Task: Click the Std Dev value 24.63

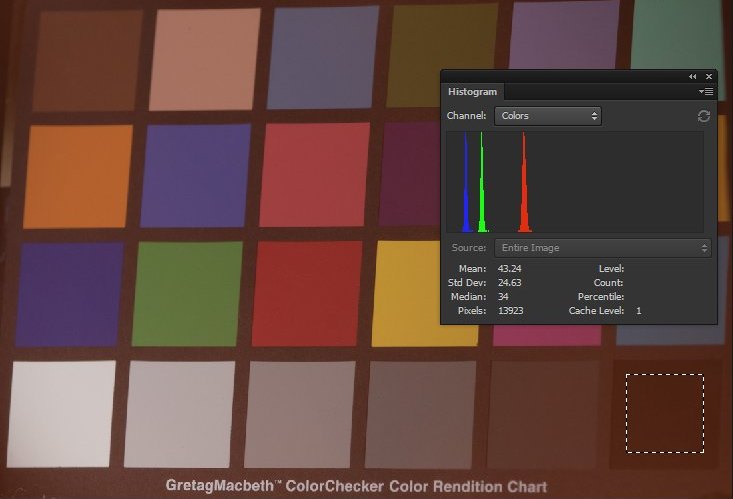Action: click(510, 283)
